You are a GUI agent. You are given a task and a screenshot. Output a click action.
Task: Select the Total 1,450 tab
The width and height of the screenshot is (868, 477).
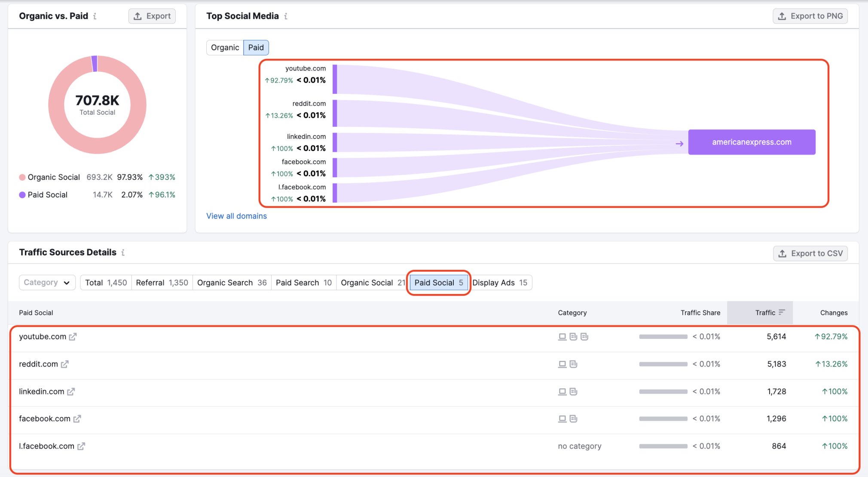[106, 283]
